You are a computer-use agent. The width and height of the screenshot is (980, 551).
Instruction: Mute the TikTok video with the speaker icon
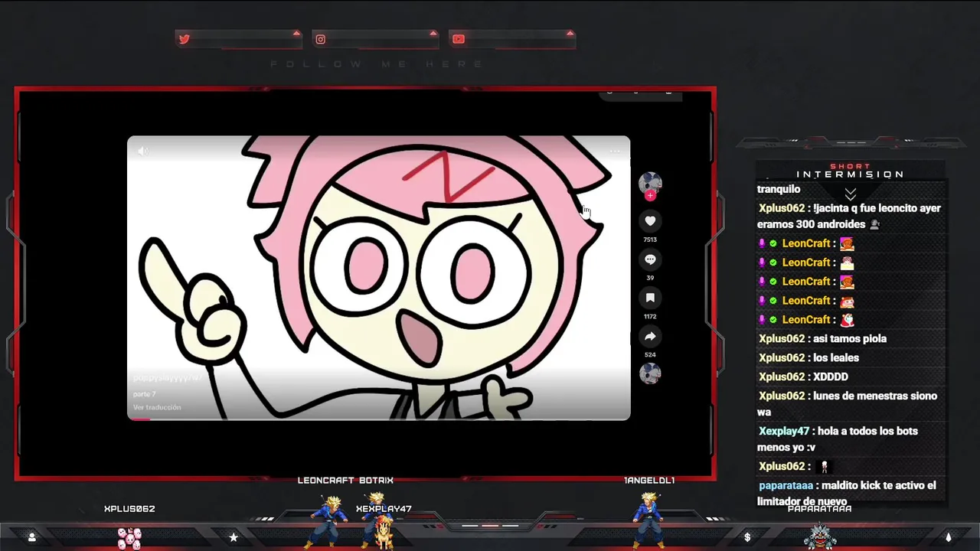143,151
